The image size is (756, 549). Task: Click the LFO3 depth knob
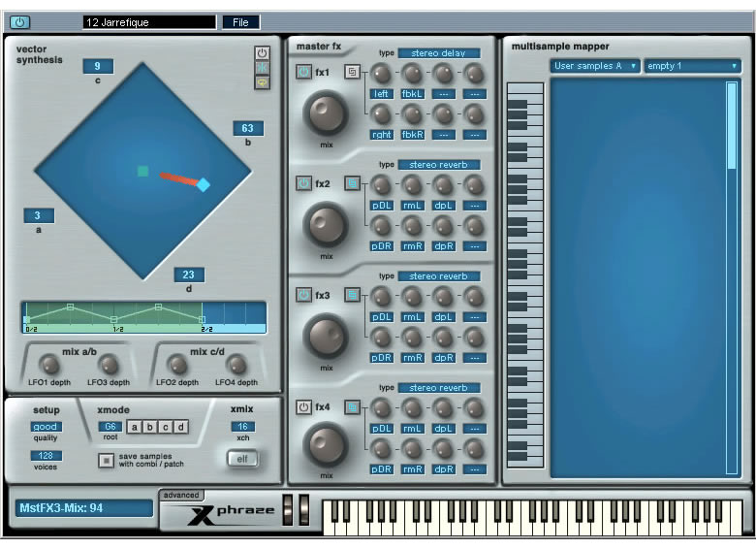(109, 365)
